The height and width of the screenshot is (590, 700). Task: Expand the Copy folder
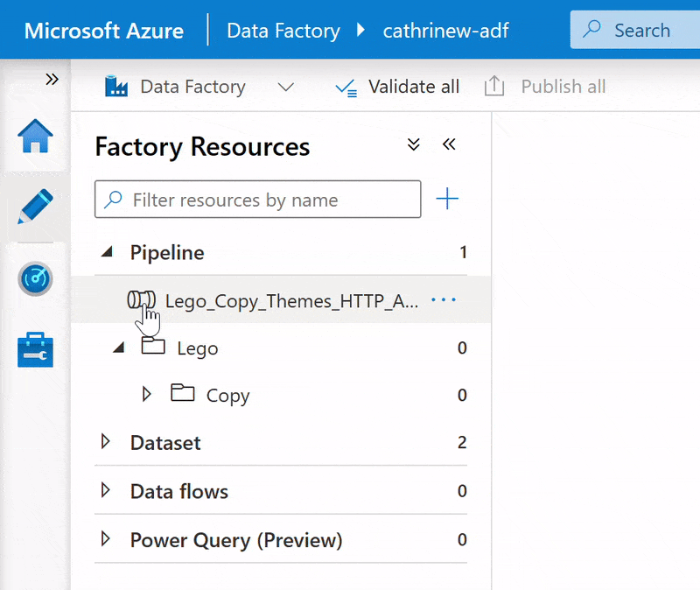[x=147, y=395]
